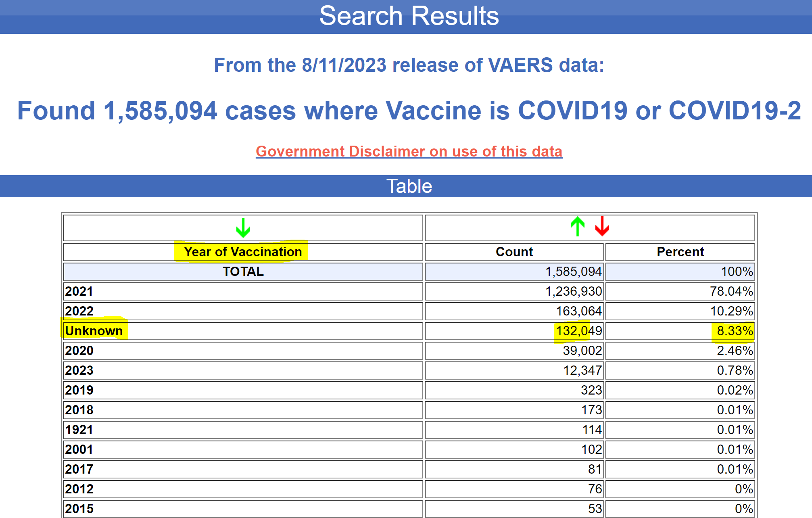This screenshot has width=812, height=518.
Task: Click the green up arrow above Count
Action: (578, 226)
